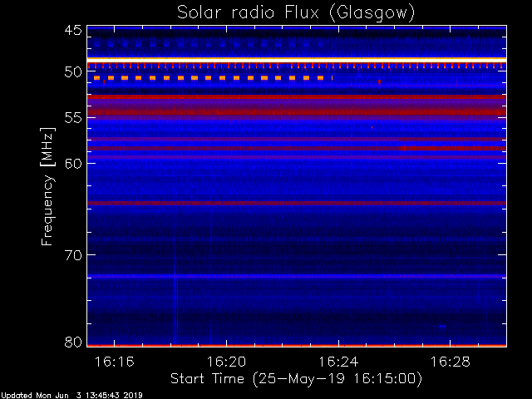Select the 50 frequency axis label
The width and height of the screenshot is (532, 399).
[73, 71]
